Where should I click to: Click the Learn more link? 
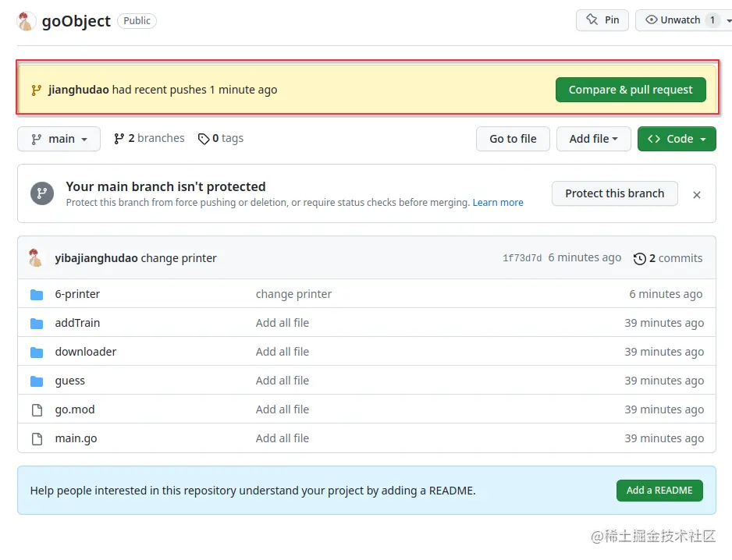[498, 203]
